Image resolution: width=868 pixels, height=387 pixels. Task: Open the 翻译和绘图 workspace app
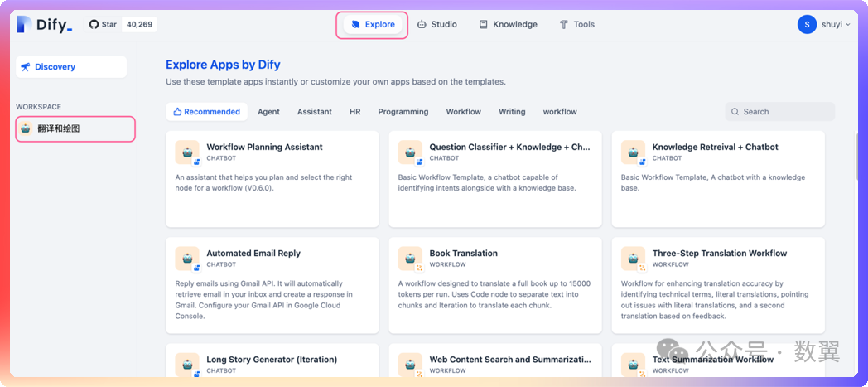click(76, 128)
